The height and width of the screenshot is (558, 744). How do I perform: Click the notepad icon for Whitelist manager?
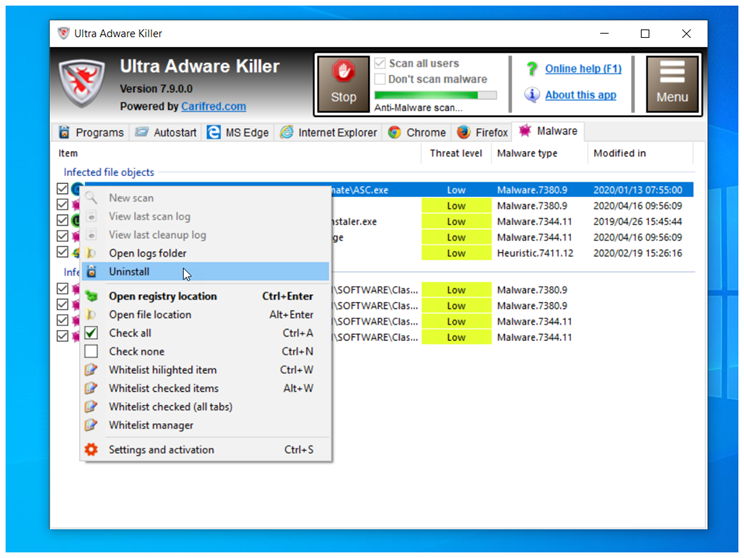(x=91, y=425)
